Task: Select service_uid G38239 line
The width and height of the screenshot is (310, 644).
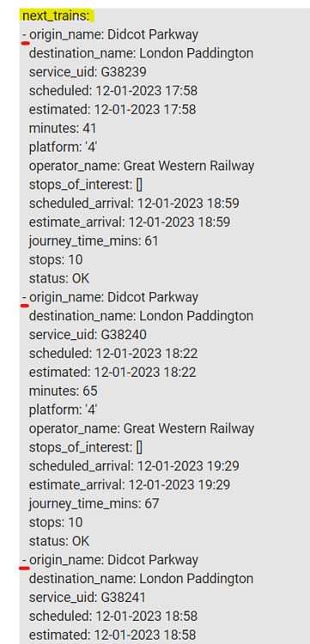Action: pos(88,72)
